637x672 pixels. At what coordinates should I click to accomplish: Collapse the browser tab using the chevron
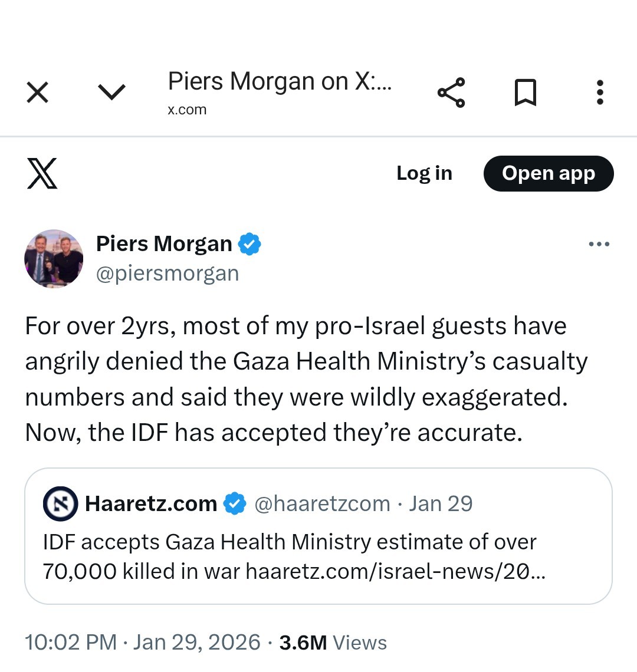click(111, 92)
